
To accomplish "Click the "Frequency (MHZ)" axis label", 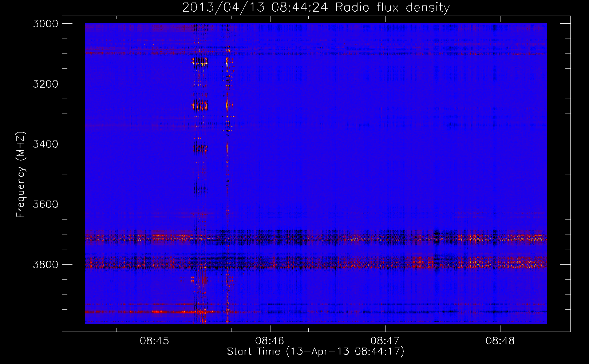I will click(x=21, y=175).
